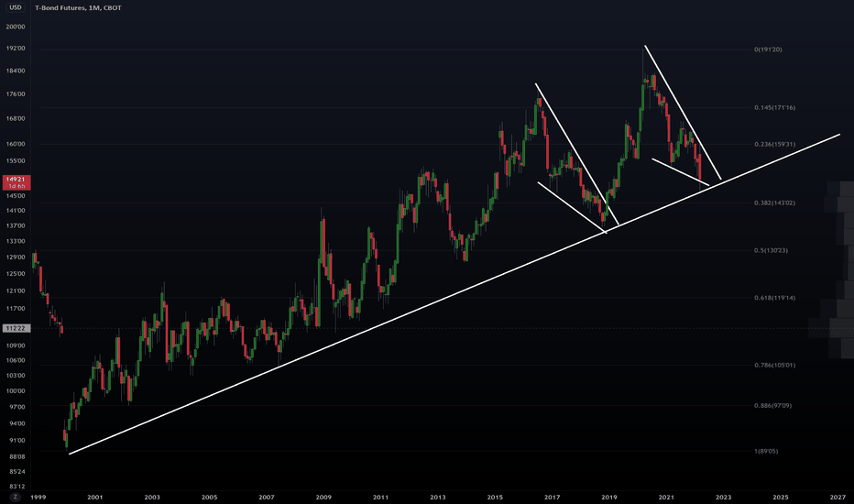This screenshot has width=854, height=504.
Task: Click the gray 112'22 crosshair price label
Action: pyautogui.click(x=16, y=328)
